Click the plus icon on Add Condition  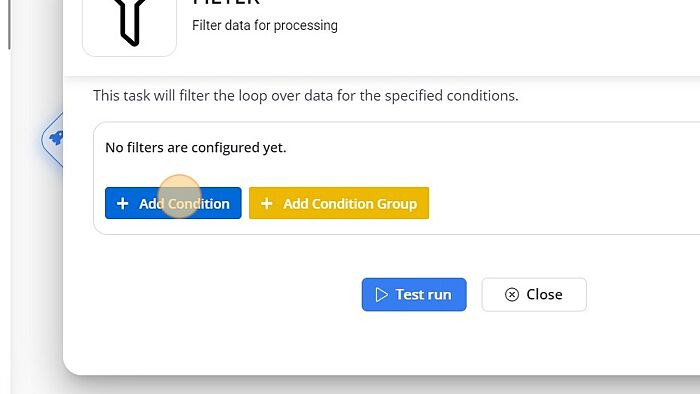(x=122, y=203)
